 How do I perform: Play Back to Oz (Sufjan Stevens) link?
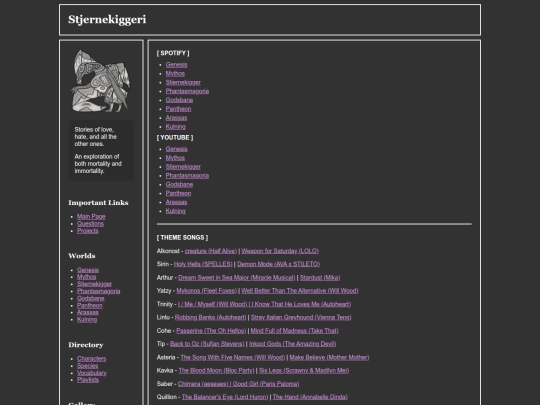pos(207,344)
